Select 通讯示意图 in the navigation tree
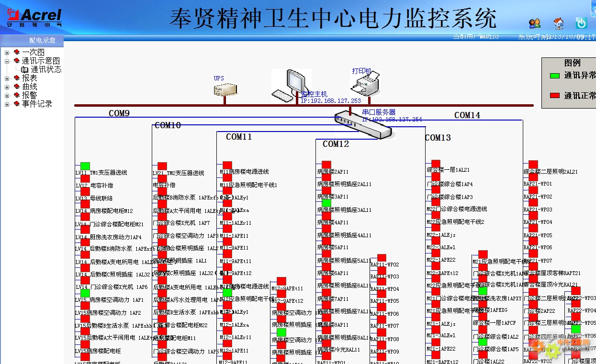Screen dimensions: 596x364 tap(41, 61)
